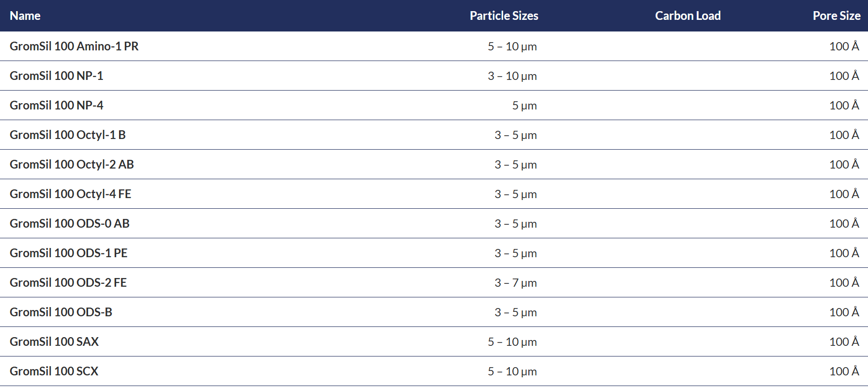Select GromSil 100 NP-4 entry
Viewport: 868px width, 387px height.
coord(56,105)
